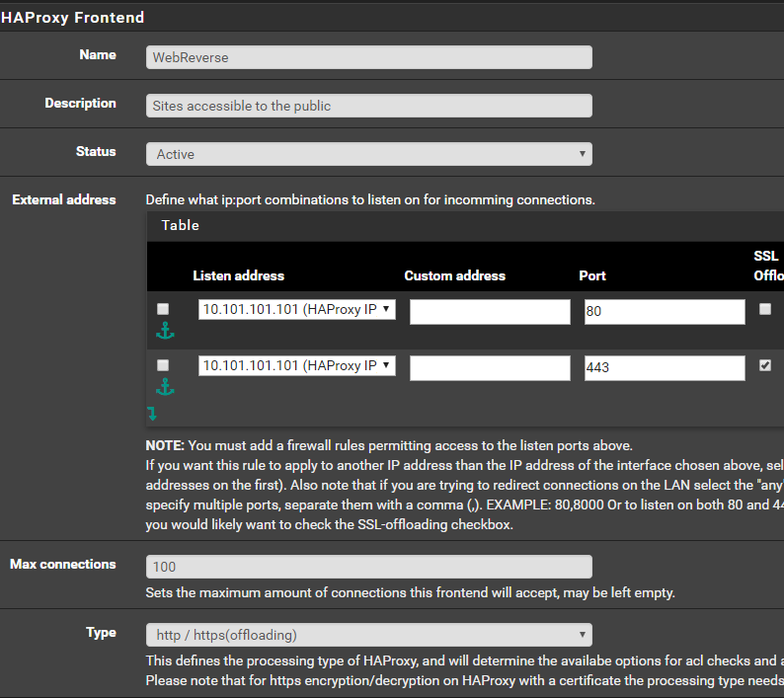Screen dimensions: 784x698
Task: Click the Table heading above the address list
Action: (x=180, y=225)
